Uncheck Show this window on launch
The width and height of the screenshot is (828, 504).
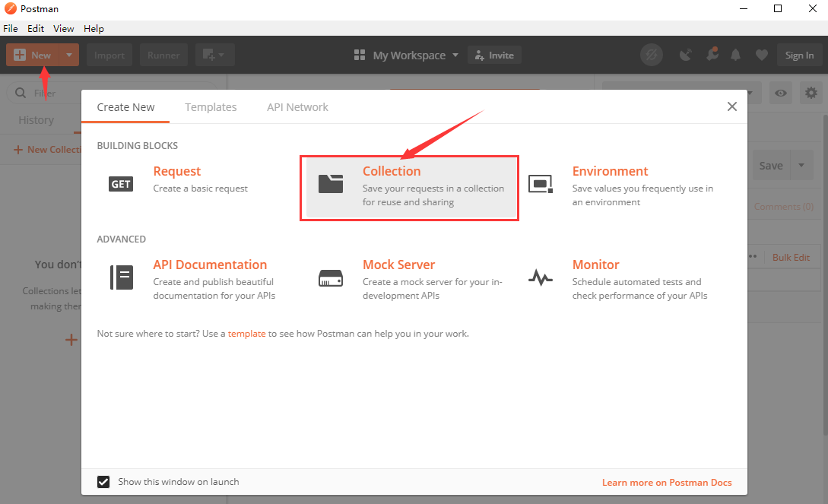[x=103, y=482]
